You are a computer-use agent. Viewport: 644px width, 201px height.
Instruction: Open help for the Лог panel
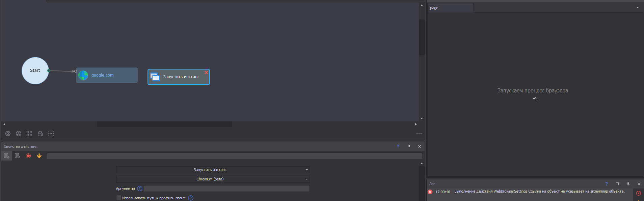tap(607, 184)
